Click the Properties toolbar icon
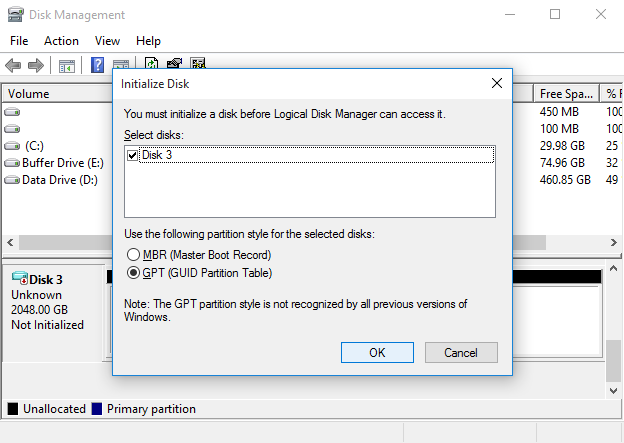This screenshot has width=624, height=443. pos(174,65)
